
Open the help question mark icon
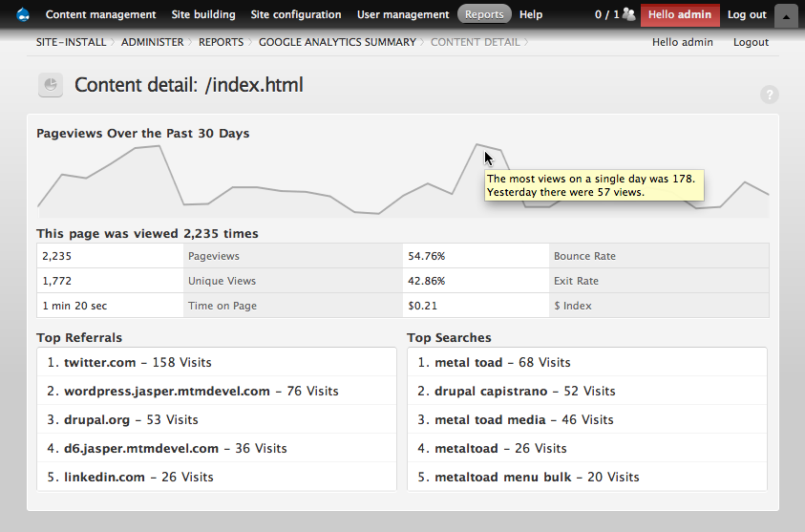click(x=770, y=95)
